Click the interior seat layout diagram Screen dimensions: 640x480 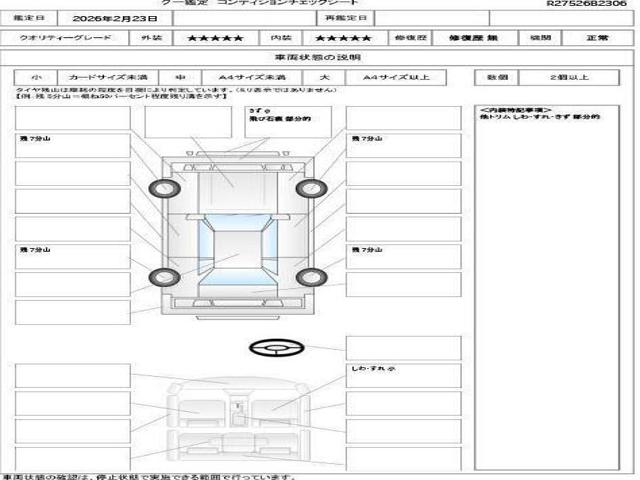click(x=239, y=420)
